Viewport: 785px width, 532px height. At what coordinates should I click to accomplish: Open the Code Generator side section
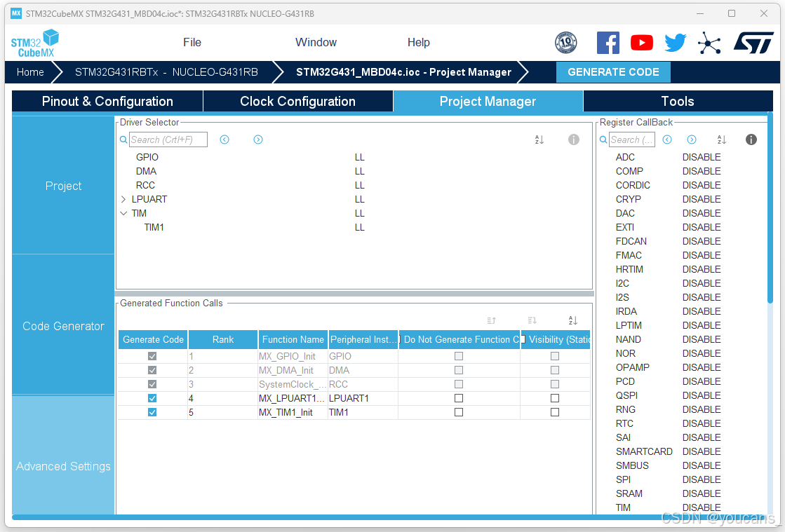[64, 326]
